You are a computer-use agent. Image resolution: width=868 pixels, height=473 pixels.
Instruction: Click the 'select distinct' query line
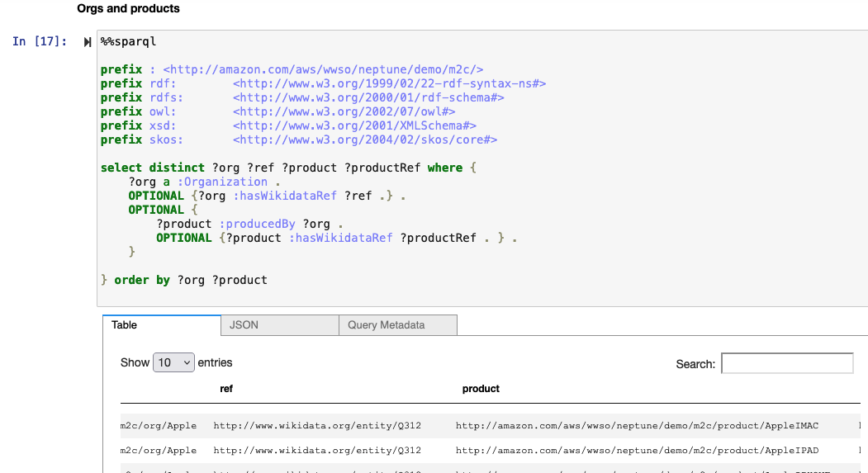288,168
